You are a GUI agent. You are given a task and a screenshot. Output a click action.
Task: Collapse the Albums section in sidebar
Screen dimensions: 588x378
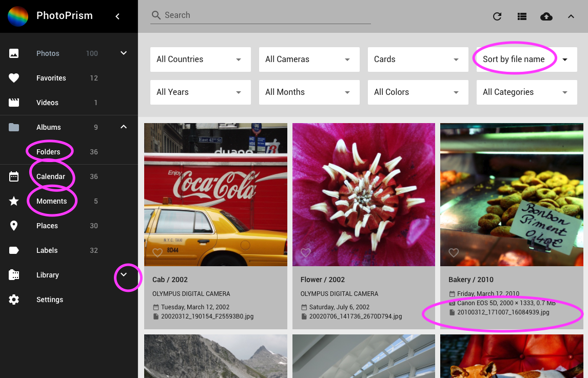[123, 127]
